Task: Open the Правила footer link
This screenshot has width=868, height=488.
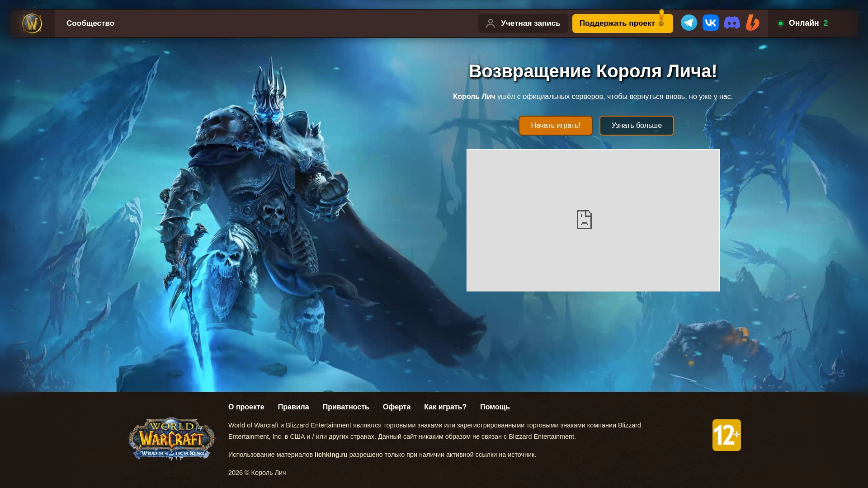Action: 293,407
